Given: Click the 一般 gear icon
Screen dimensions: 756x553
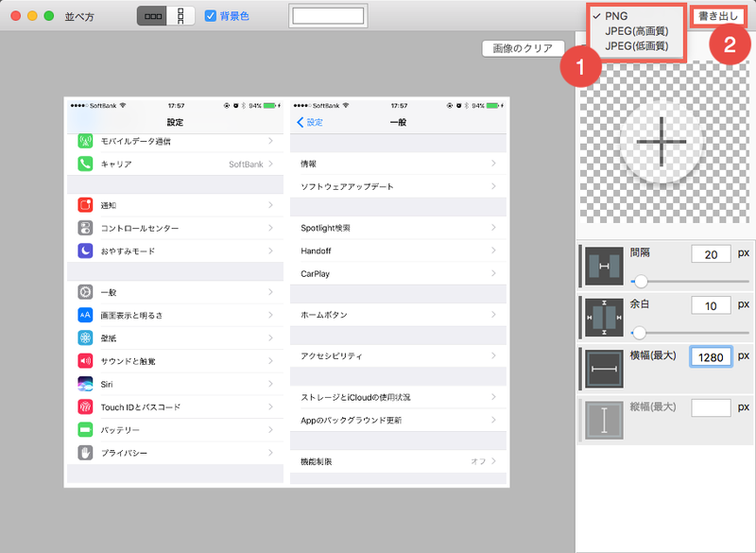Looking at the screenshot, I should 85,292.
